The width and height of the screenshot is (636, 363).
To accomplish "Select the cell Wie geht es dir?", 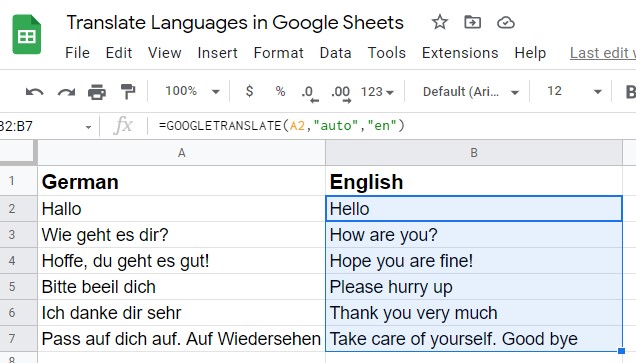I will [181, 234].
